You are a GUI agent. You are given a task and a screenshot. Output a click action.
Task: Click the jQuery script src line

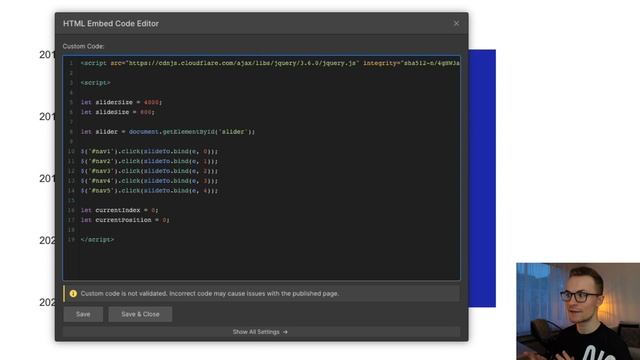point(270,63)
